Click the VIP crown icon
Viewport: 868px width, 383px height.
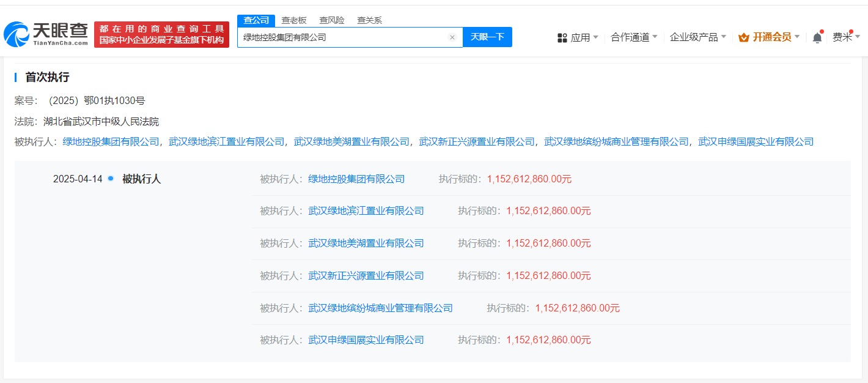(744, 37)
